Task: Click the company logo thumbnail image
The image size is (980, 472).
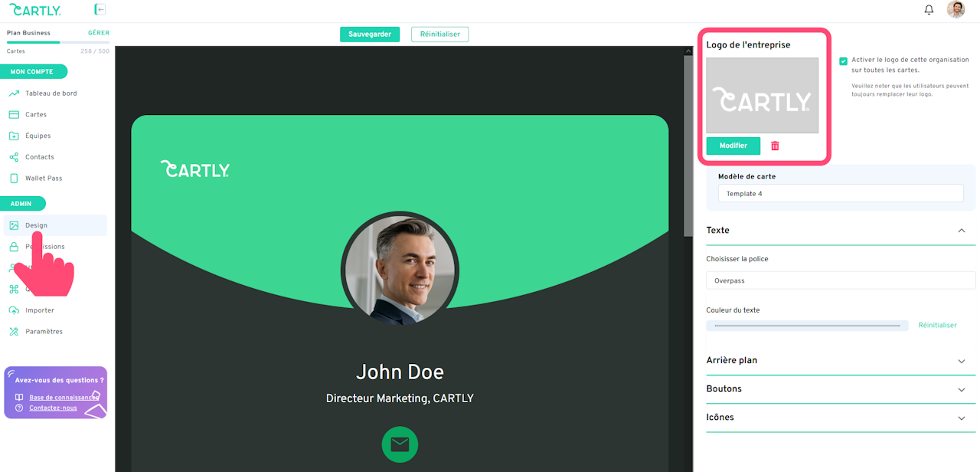Action: point(762,96)
